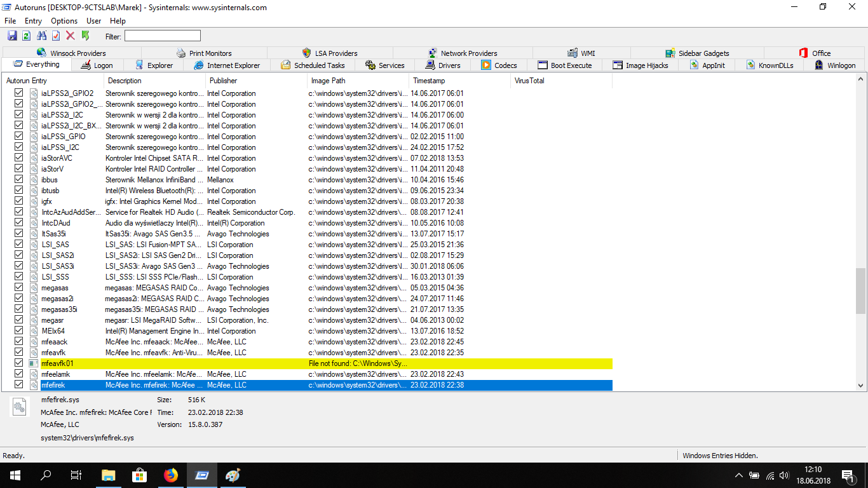Viewport: 868px width, 488px height.
Task: Select the ibtusb driver entry
Action: coord(326,191)
